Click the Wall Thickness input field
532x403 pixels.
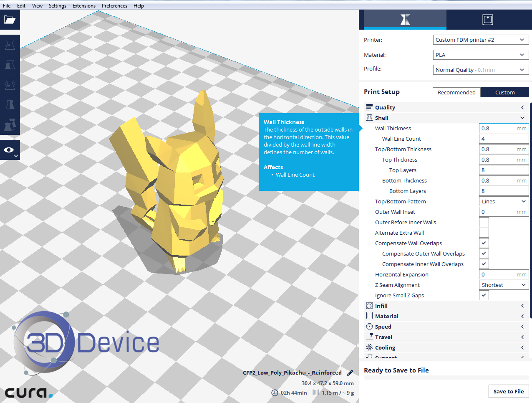pos(498,128)
